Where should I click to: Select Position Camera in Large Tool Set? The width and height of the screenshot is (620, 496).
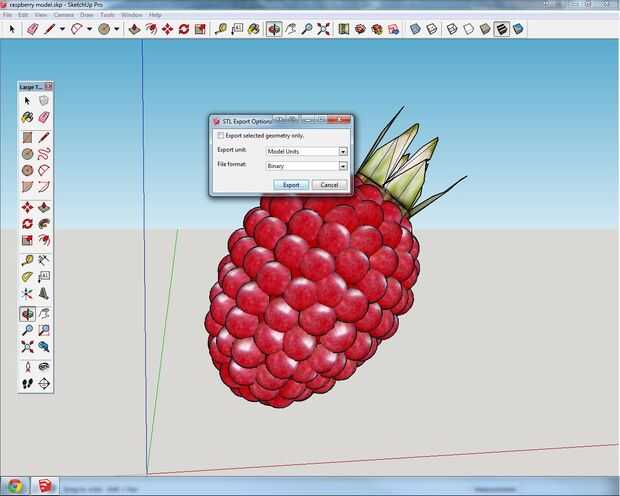coord(27,367)
